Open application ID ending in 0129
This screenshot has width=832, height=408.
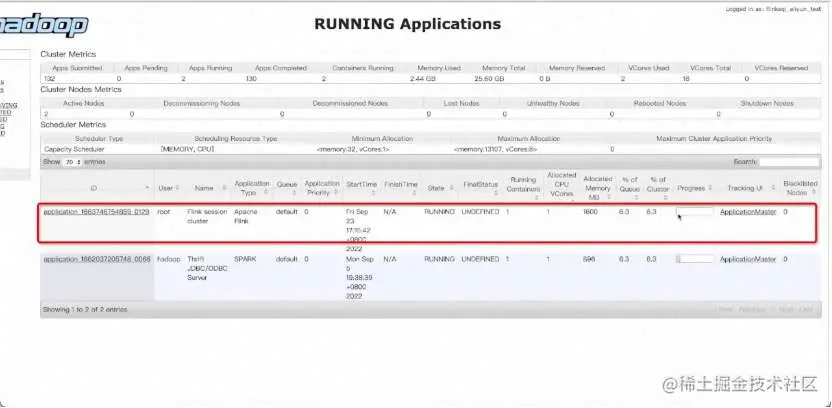tap(96, 212)
